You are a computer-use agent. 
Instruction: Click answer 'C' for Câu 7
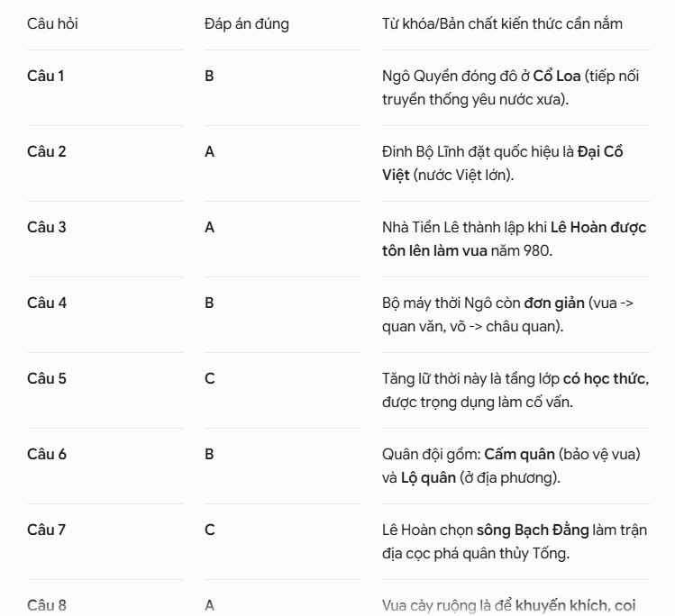(209, 530)
